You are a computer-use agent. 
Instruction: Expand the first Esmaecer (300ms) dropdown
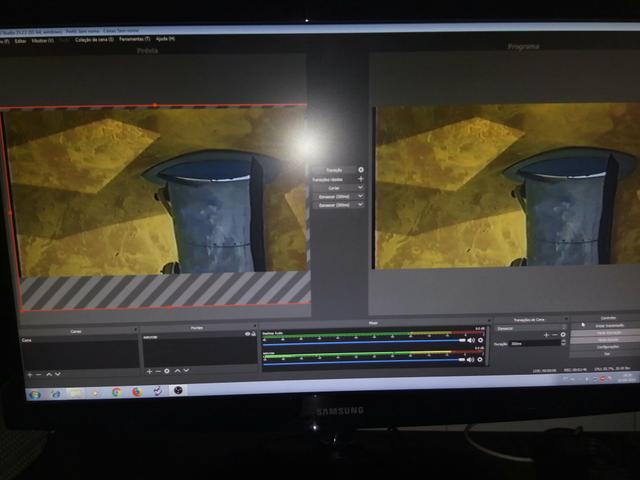(x=360, y=196)
